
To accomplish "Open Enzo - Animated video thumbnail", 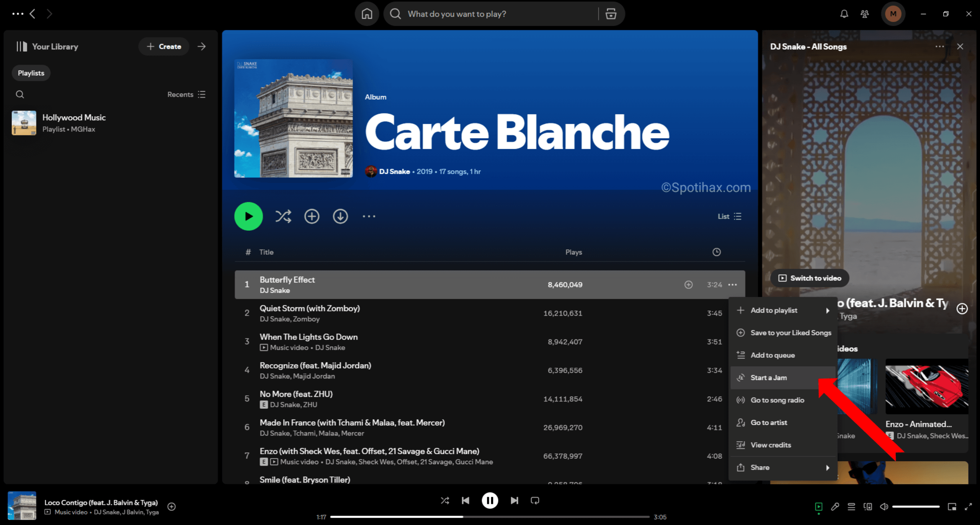I will coord(927,386).
